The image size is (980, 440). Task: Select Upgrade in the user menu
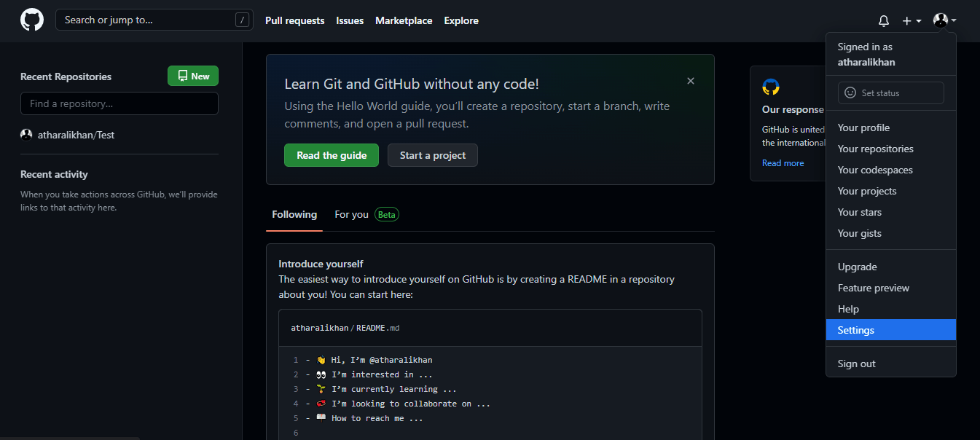click(x=890, y=267)
